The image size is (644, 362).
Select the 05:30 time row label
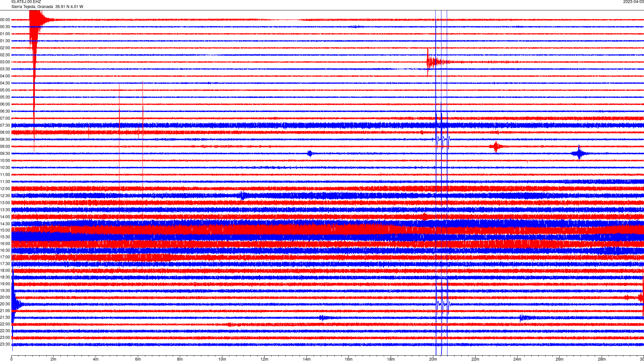[x=5, y=97]
